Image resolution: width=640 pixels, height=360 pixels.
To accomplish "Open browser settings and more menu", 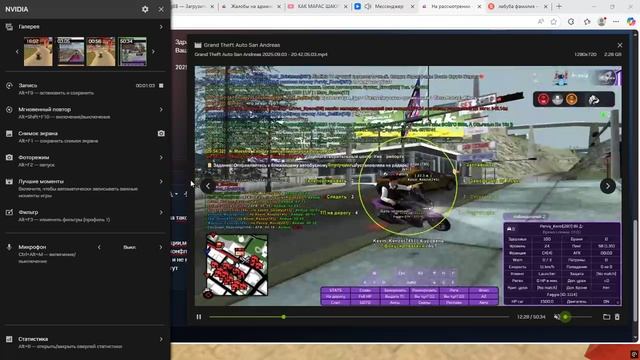I will [616, 22].
